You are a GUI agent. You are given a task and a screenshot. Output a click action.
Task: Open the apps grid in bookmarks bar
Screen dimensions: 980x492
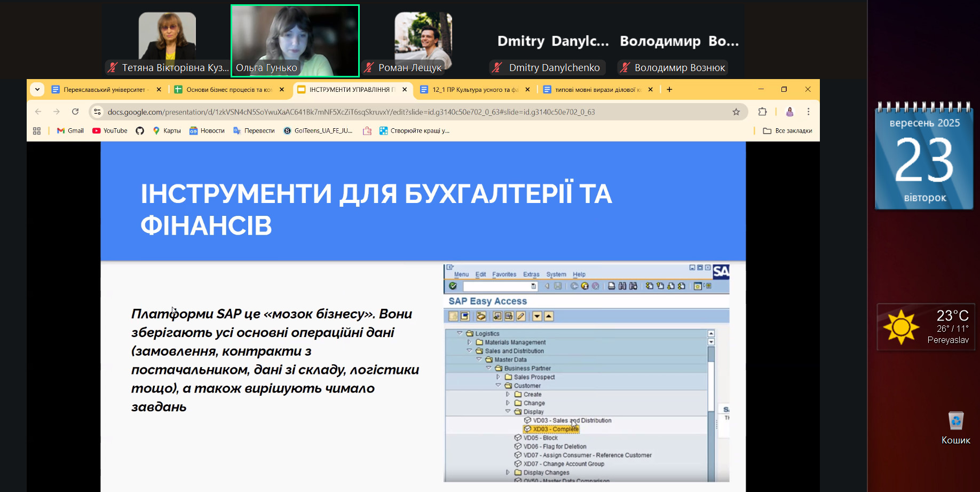(37, 131)
